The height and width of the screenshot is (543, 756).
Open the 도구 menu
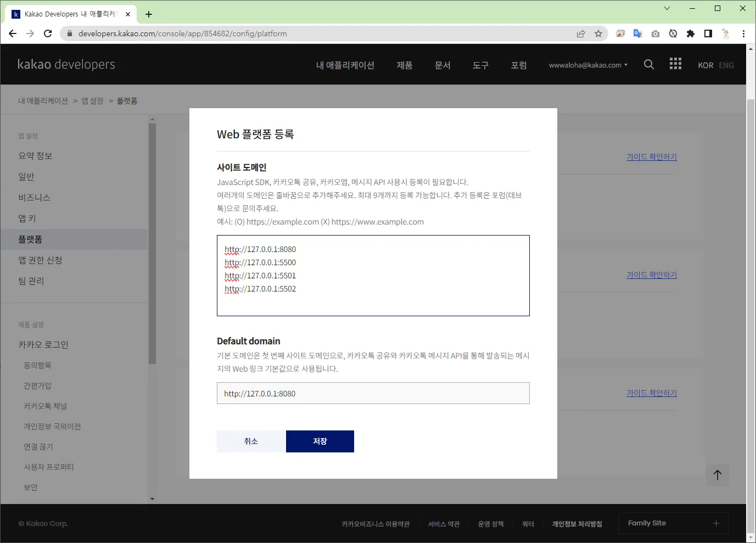pos(480,65)
